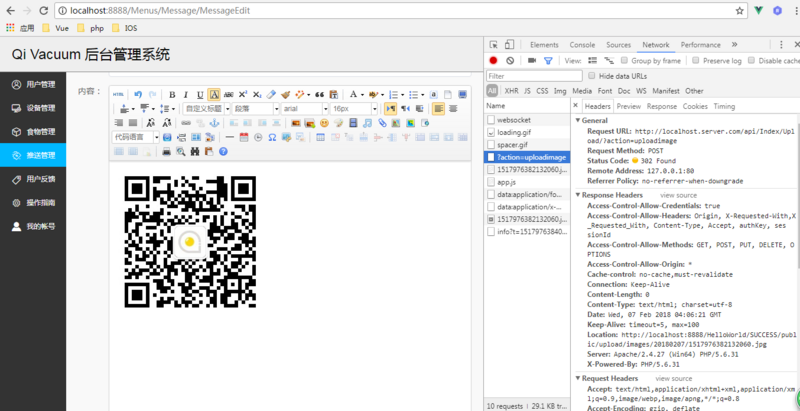
Task: Switch to Elements tab
Action: [x=544, y=45]
